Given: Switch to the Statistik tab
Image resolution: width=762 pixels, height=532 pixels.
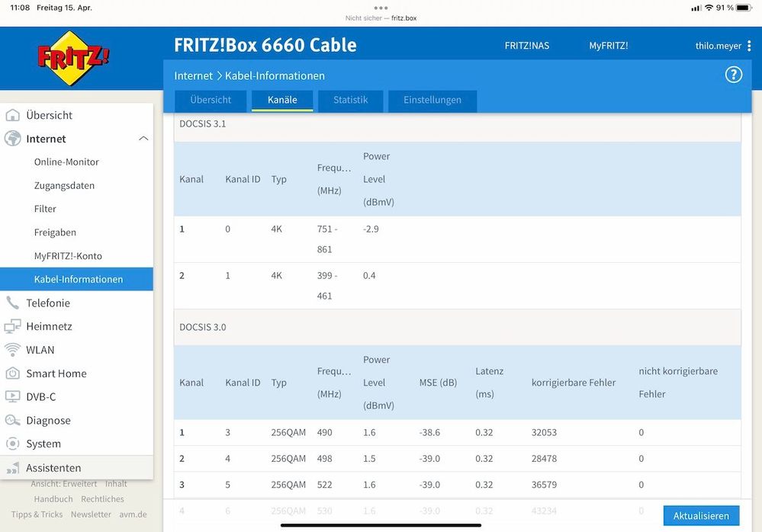Looking at the screenshot, I should 350,100.
